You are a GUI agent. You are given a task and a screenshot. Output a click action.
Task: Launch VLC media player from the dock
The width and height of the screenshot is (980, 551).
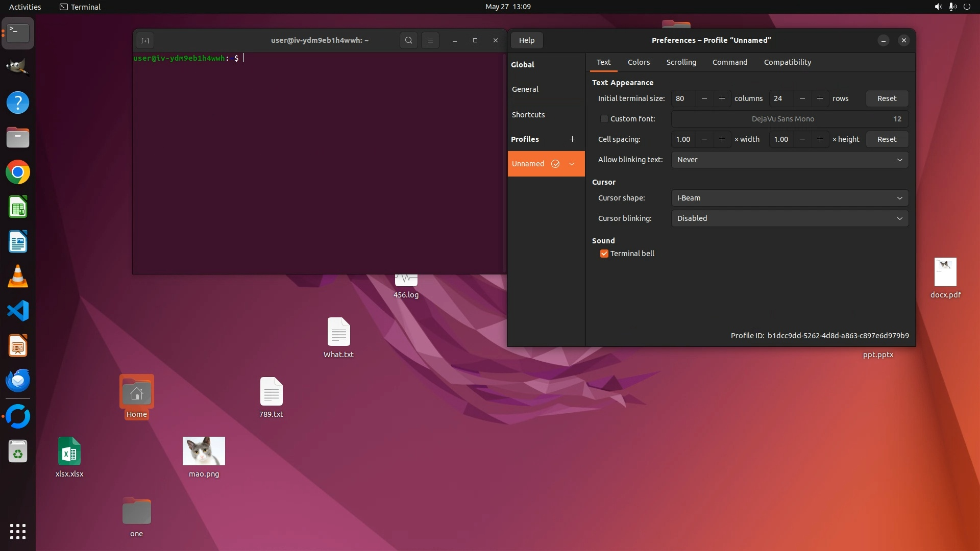coord(18,276)
